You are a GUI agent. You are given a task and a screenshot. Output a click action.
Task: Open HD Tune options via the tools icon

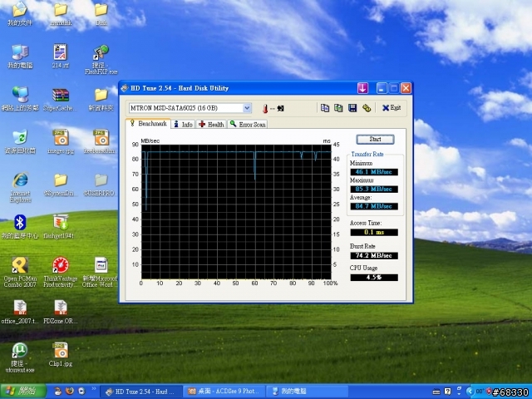367,108
